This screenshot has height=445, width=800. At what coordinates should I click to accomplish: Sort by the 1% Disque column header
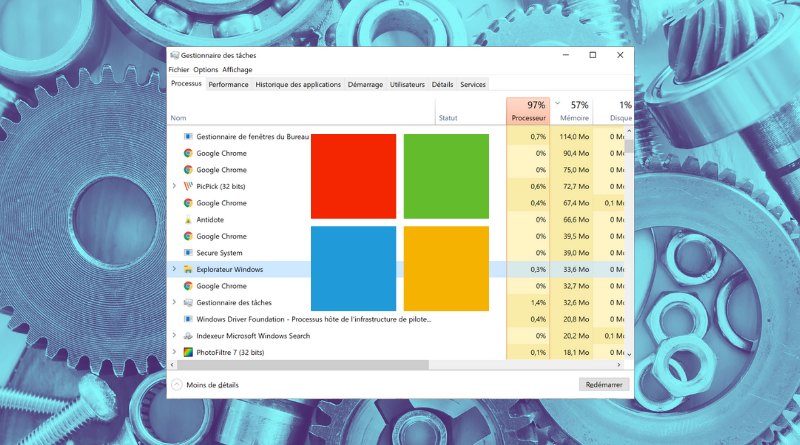613,111
